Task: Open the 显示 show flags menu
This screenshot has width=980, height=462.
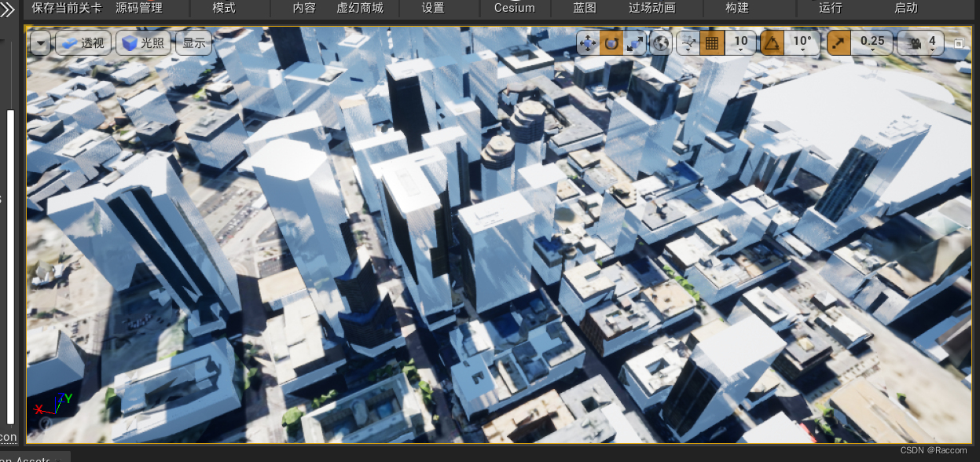Action: [193, 43]
